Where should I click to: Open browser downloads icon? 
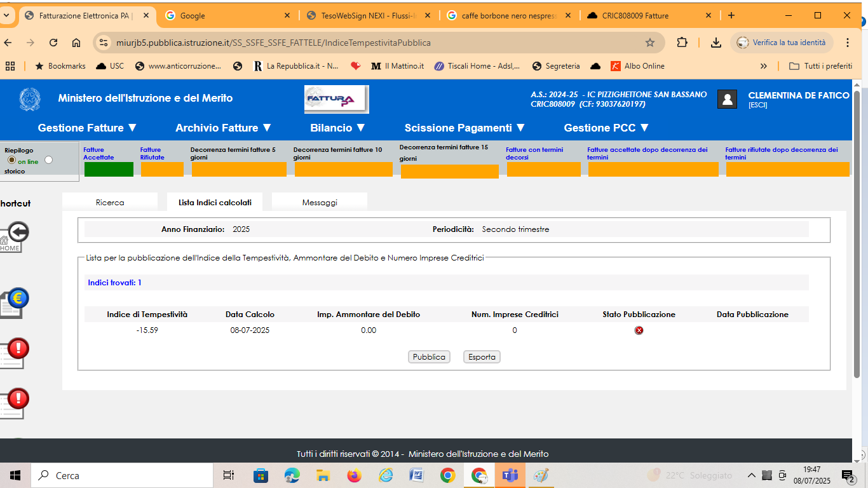715,43
